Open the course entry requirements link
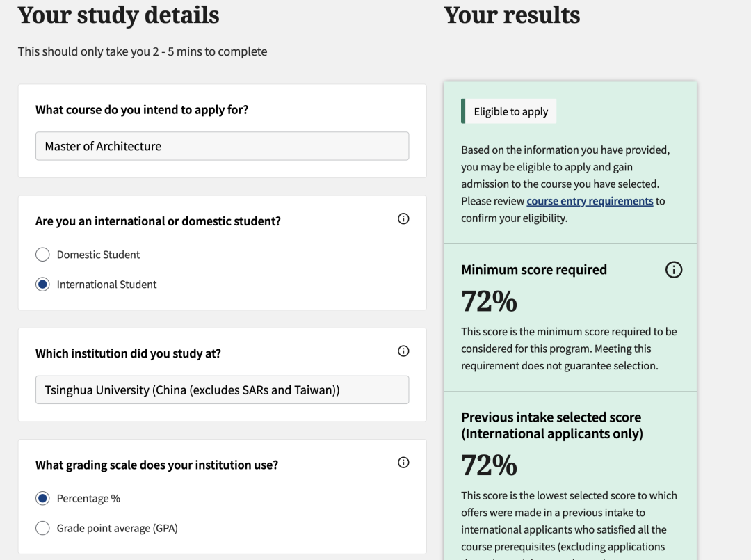 (x=590, y=201)
